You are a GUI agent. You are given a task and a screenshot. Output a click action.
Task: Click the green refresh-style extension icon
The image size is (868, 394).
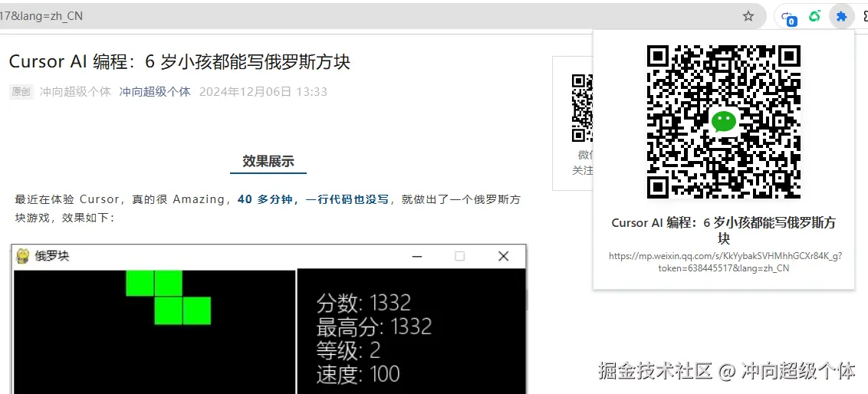tap(814, 17)
